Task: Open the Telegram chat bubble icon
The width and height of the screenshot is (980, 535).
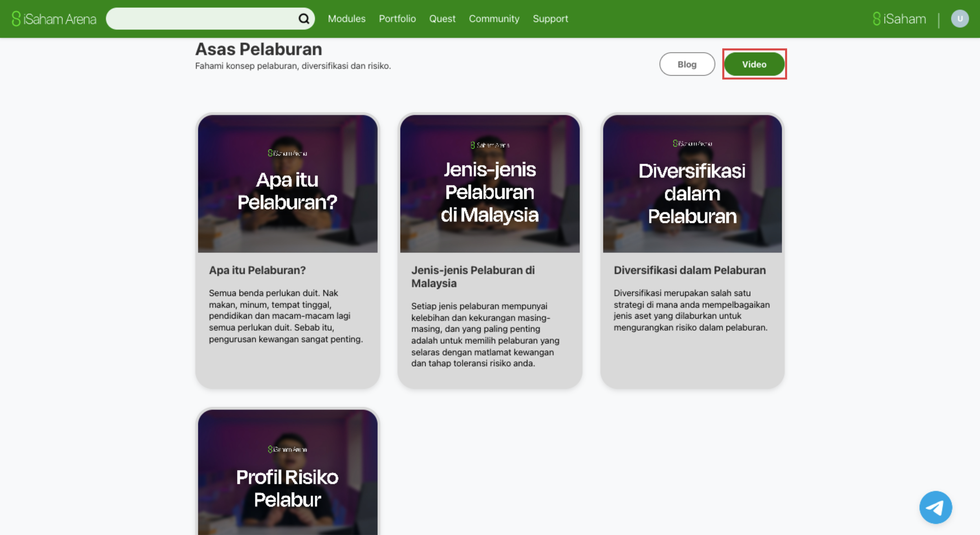Action: click(935, 507)
